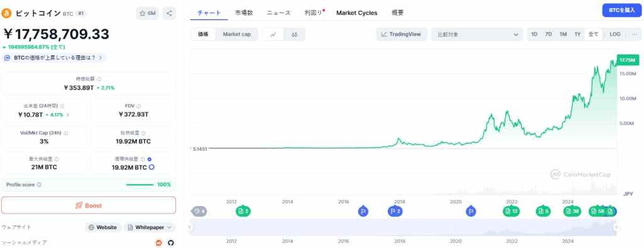Open info icon next to Profile score
Viewport: 644px width, 248px height.
pos(39,185)
